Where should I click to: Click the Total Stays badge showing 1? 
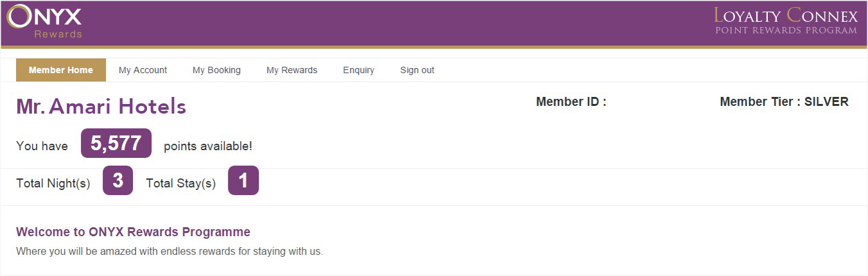click(x=243, y=181)
